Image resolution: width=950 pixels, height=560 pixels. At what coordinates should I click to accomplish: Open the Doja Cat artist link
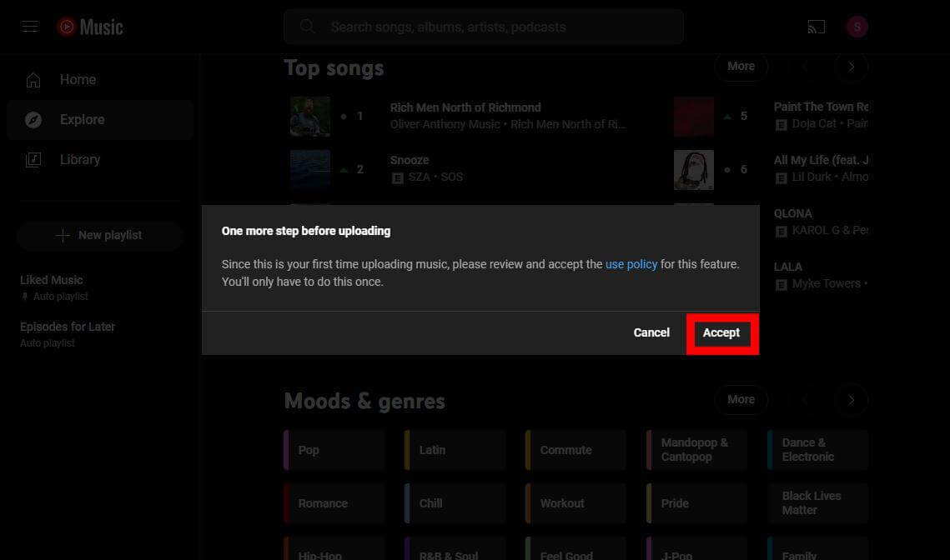coord(814,123)
